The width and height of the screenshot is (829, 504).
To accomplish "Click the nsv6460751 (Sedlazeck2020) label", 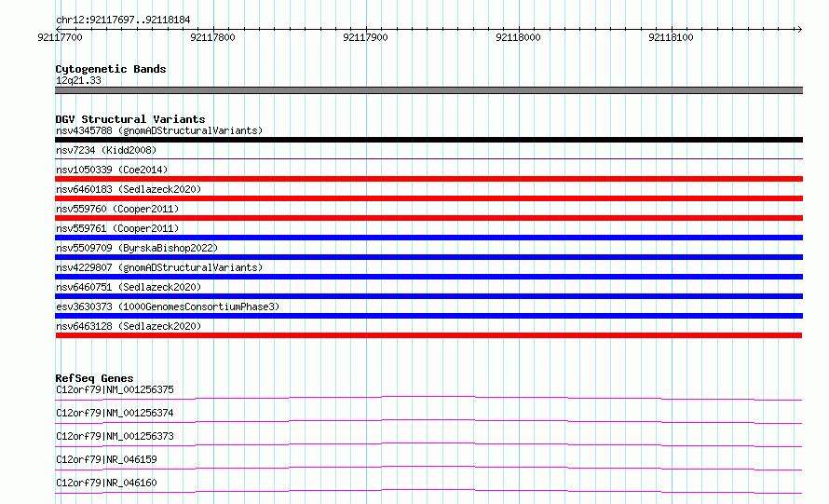I will click(x=129, y=287).
